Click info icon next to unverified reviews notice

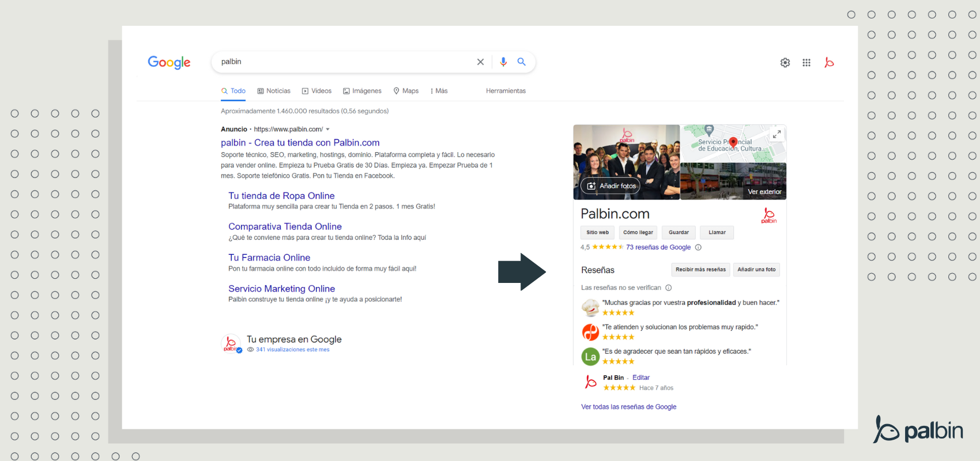click(x=669, y=288)
